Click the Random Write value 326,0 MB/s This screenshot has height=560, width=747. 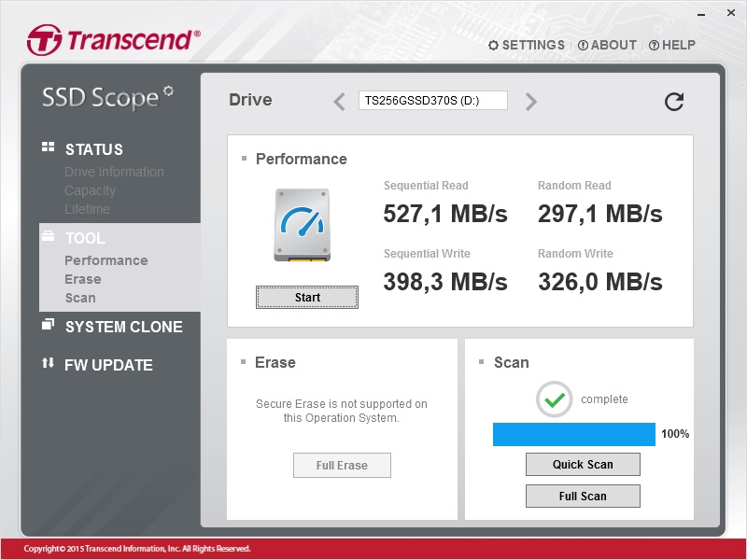[600, 282]
